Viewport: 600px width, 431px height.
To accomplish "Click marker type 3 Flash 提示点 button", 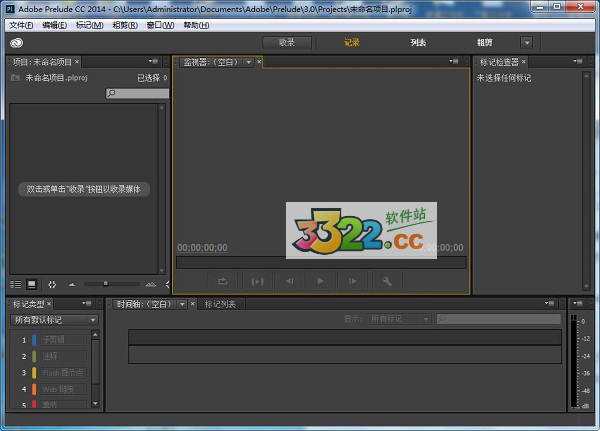I will 63,372.
